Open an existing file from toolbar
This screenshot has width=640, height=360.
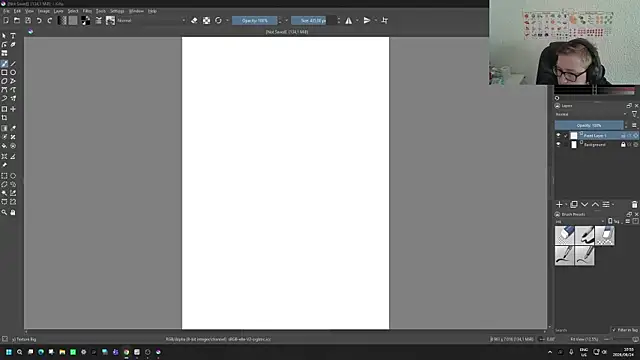tap(17, 20)
